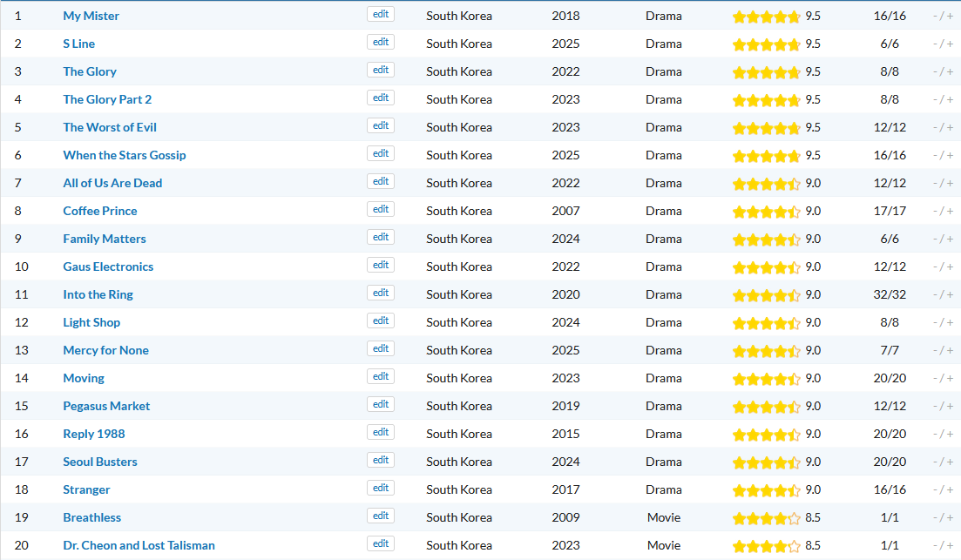Select the 32/32 progress of Into the Ring
Image resolution: width=961 pixels, height=560 pixels.
(x=890, y=294)
